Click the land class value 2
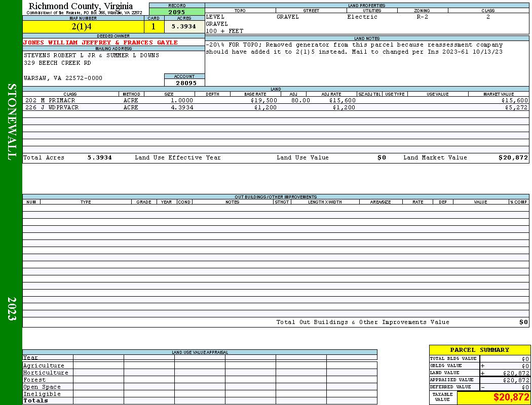This screenshot has width=532, height=405. [488, 17]
